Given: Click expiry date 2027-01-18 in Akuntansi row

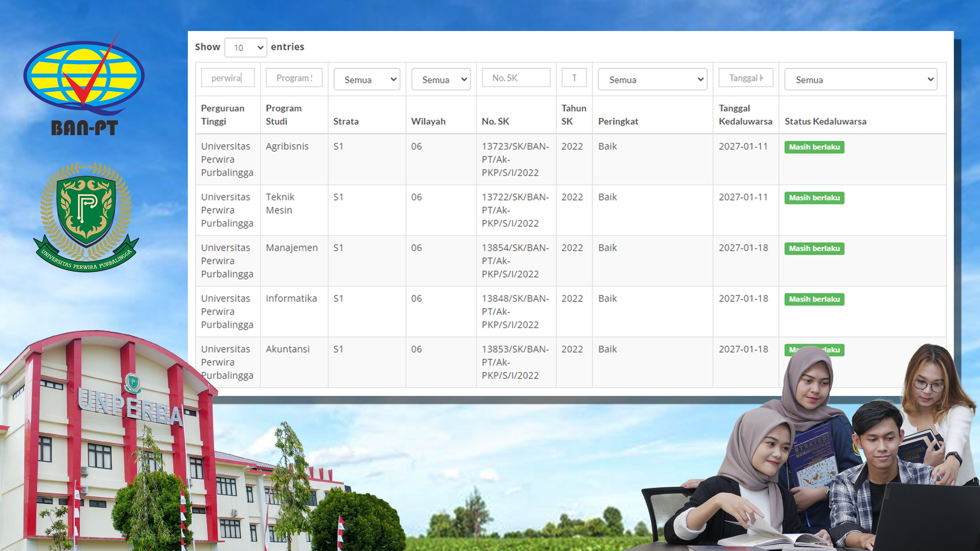Looking at the screenshot, I should (743, 349).
